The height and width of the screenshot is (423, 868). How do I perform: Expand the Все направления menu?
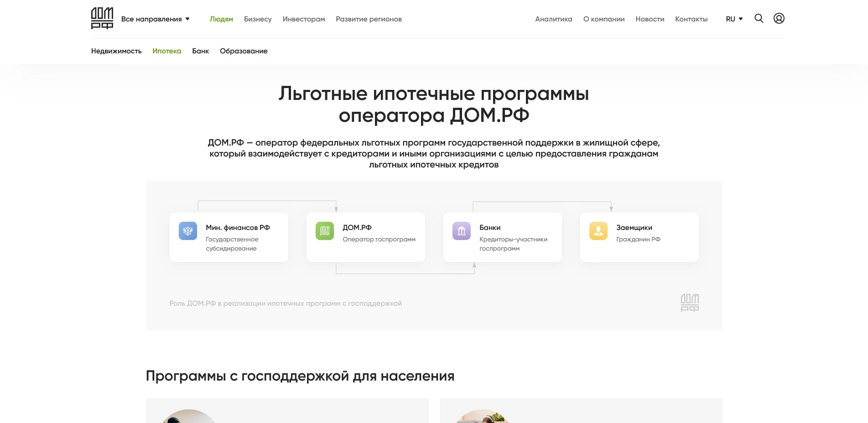pyautogui.click(x=153, y=19)
